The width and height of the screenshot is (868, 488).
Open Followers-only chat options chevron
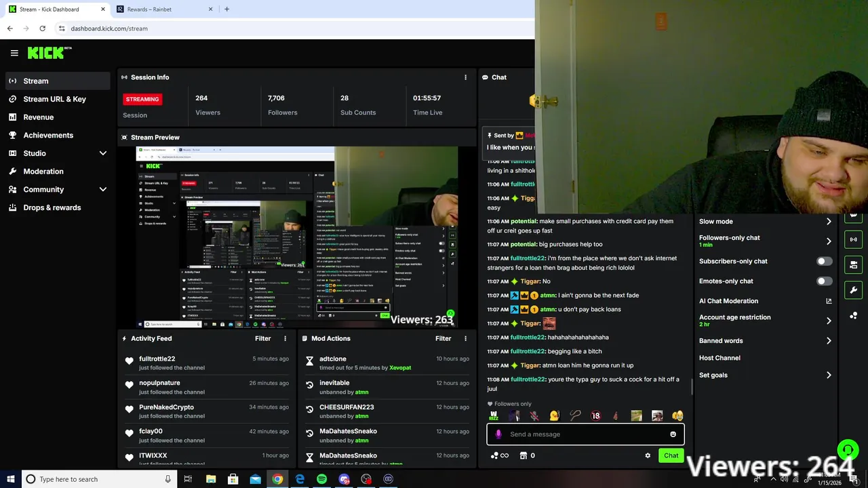829,241
